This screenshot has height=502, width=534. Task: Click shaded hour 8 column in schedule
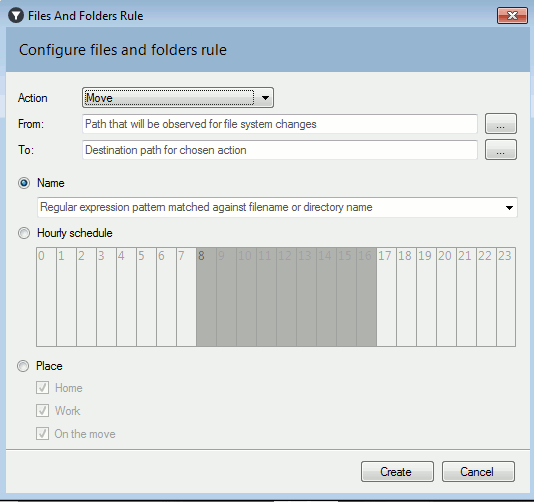(206, 297)
